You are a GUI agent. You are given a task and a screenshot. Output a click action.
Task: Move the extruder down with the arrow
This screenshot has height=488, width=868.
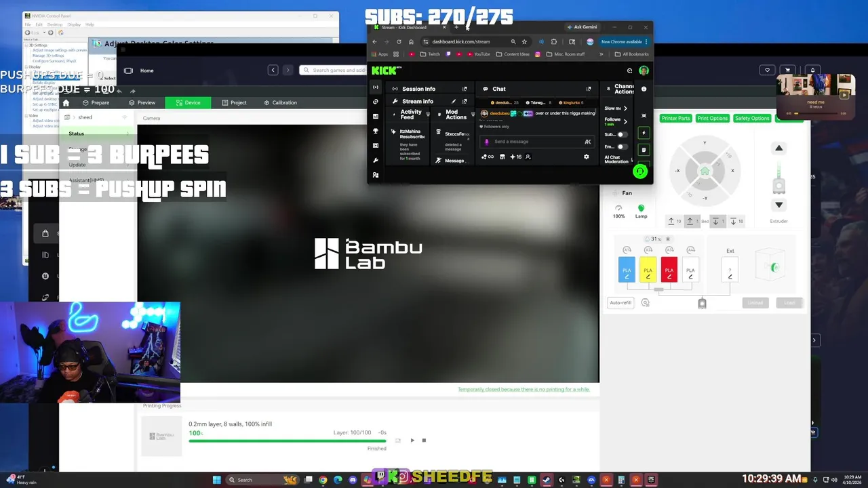tap(778, 205)
